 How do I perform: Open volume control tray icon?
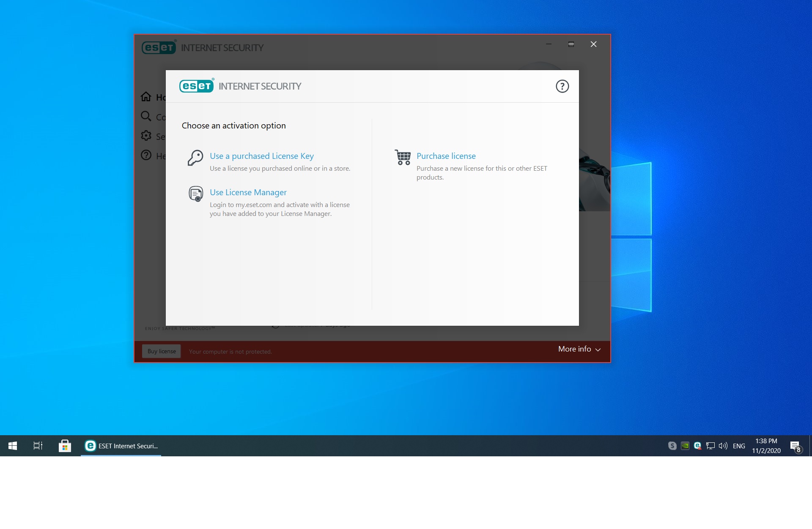(723, 446)
